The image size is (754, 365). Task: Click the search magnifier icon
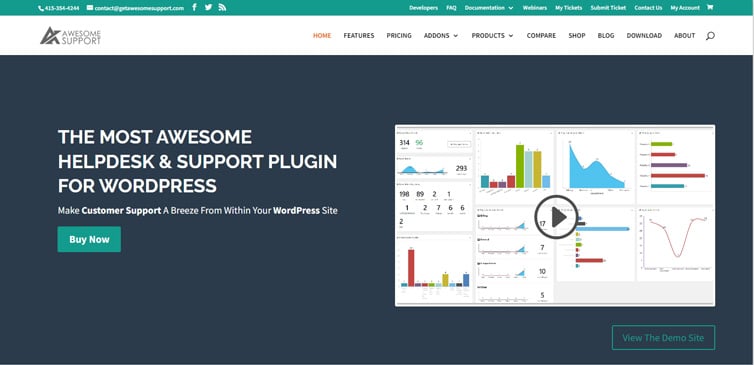(710, 36)
